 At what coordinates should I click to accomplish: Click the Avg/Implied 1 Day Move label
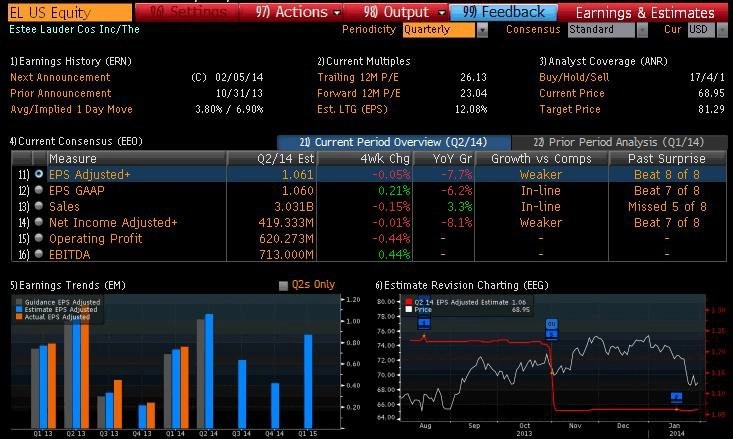[72, 109]
